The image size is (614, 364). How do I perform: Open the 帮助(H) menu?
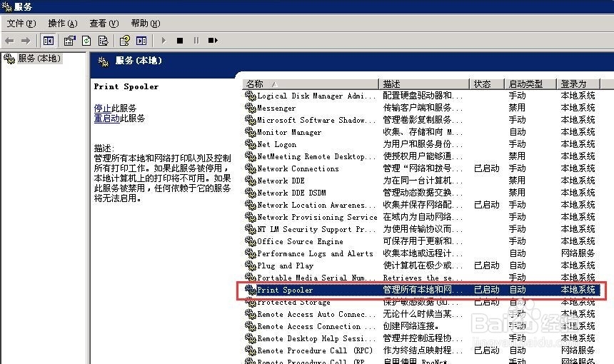coord(145,24)
